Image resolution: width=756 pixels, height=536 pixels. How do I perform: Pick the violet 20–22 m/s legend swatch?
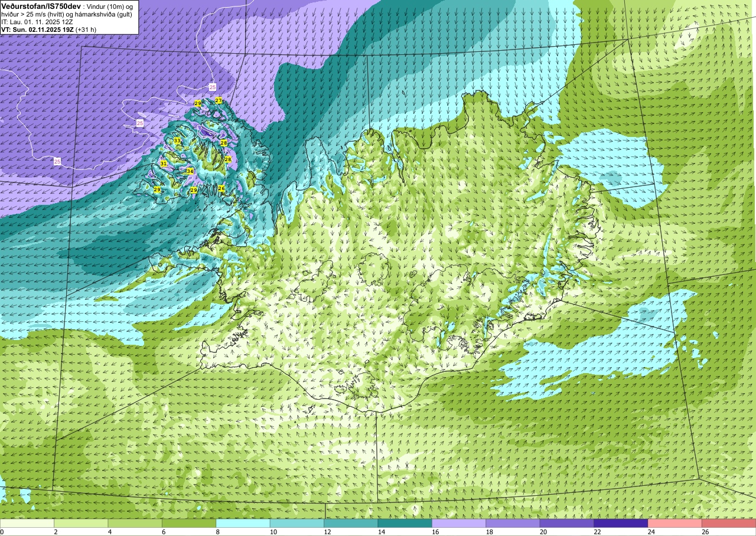[x=567, y=524]
